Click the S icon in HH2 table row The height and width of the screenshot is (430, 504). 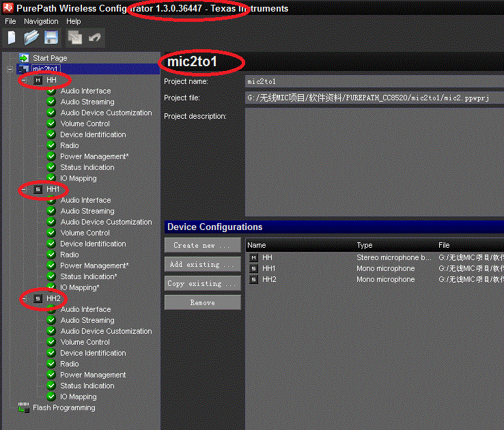tap(253, 279)
